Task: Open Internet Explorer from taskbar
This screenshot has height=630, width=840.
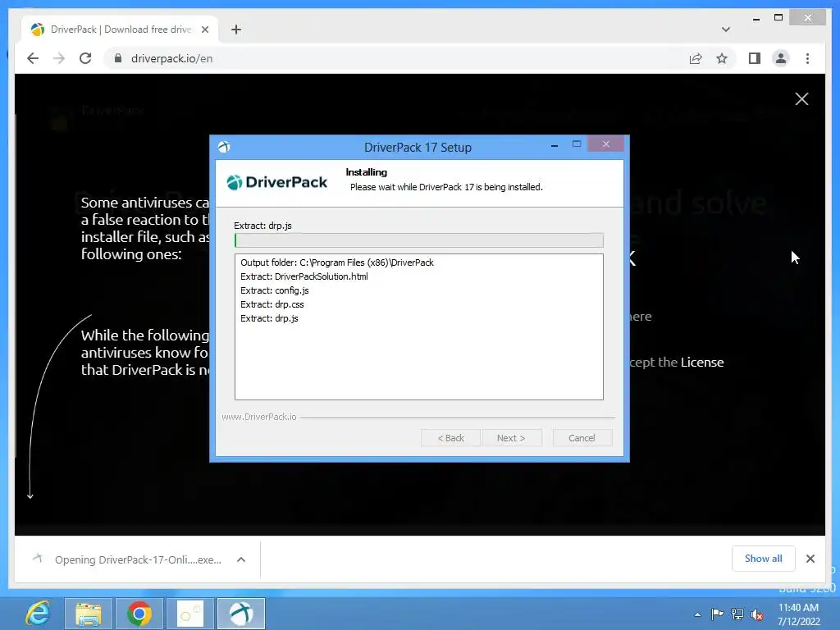Action: coord(38,614)
